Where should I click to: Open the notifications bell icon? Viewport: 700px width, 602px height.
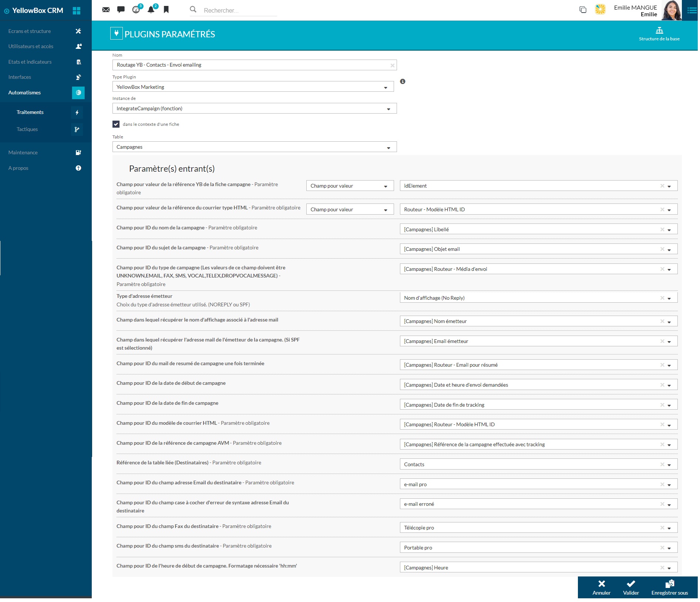151,10
